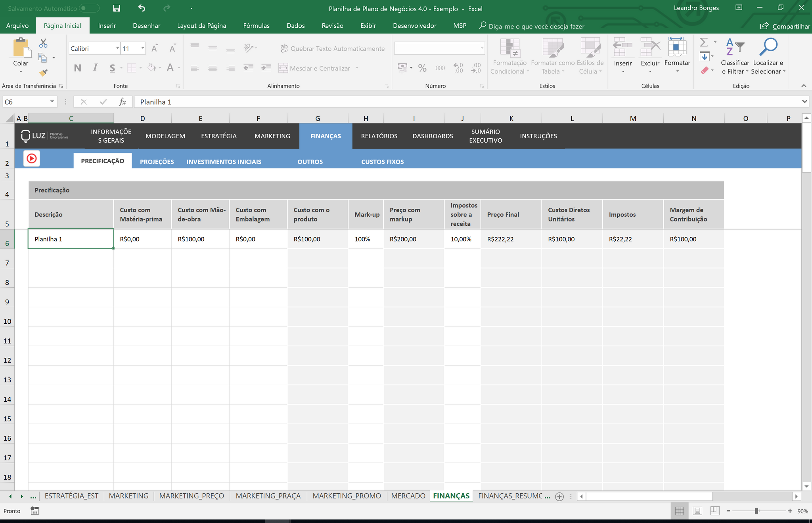
Task: Click the Save icon in quick access toolbar
Action: tap(117, 8)
